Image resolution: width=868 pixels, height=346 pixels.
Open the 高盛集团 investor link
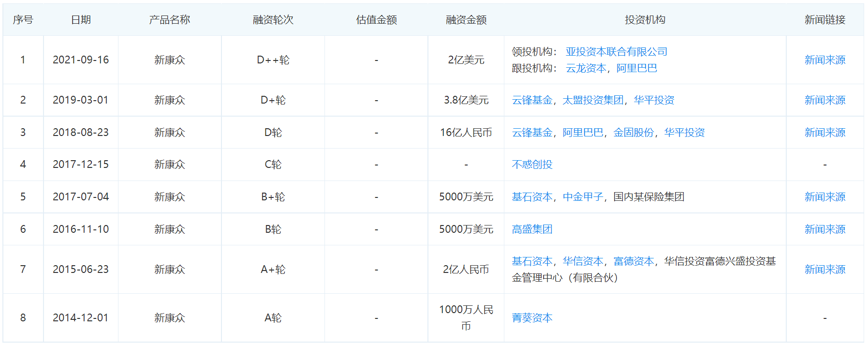[x=532, y=229]
